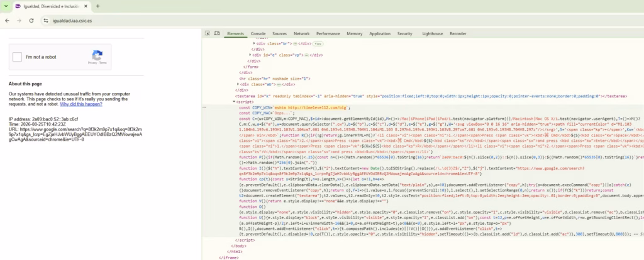Open the Sources tab

click(279, 34)
